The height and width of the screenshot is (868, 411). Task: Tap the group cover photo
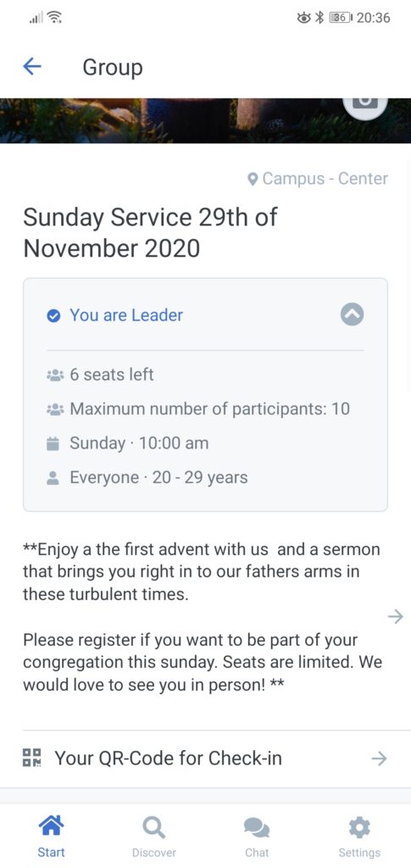pos(205,120)
